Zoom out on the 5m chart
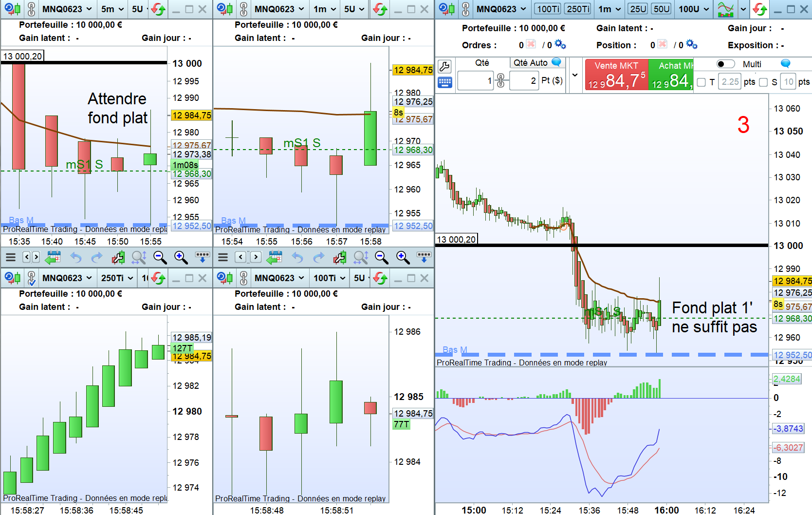The height and width of the screenshot is (515, 812). (x=160, y=257)
